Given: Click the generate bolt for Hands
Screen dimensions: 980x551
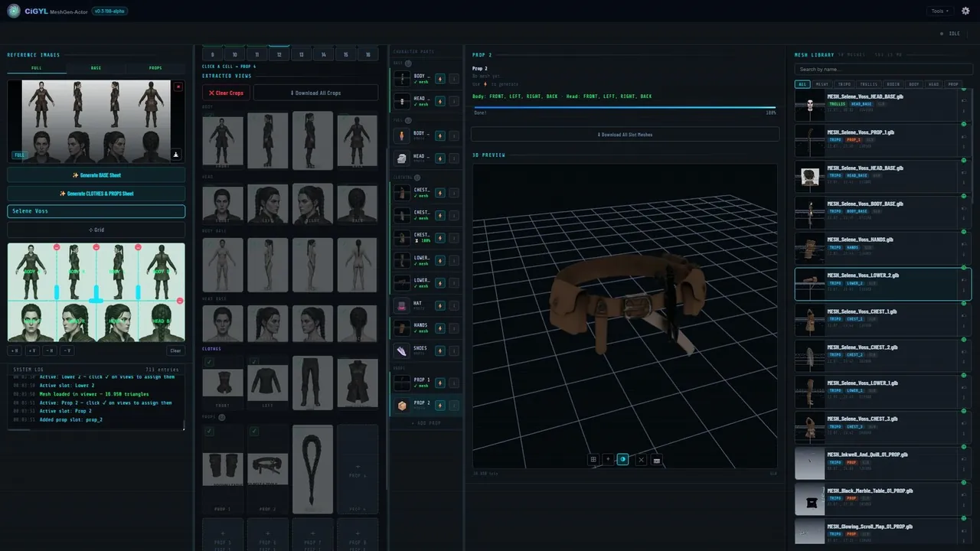Looking at the screenshot, I should (440, 328).
